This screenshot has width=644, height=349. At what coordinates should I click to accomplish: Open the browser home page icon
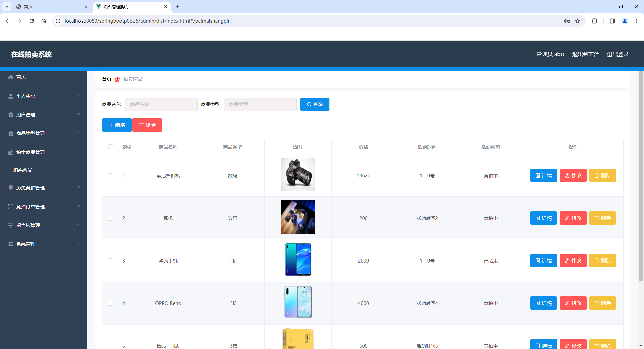44,21
